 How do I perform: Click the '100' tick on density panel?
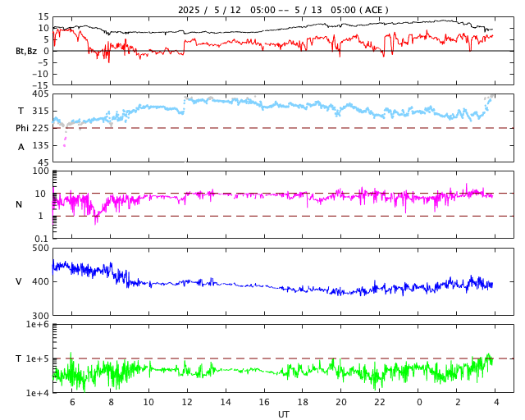(40, 171)
